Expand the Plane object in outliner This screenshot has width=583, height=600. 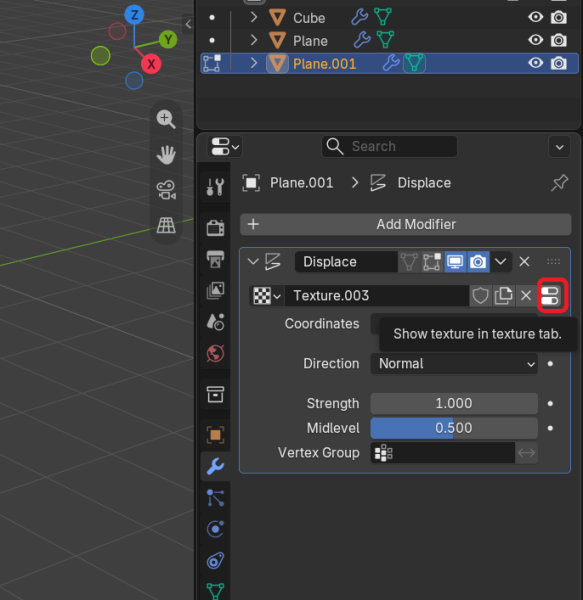(x=254, y=40)
